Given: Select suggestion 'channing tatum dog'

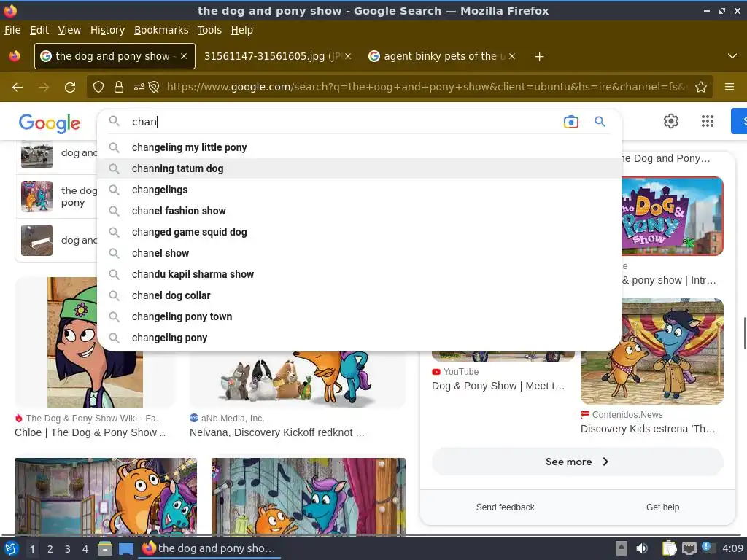Looking at the screenshot, I should [x=359, y=168].
